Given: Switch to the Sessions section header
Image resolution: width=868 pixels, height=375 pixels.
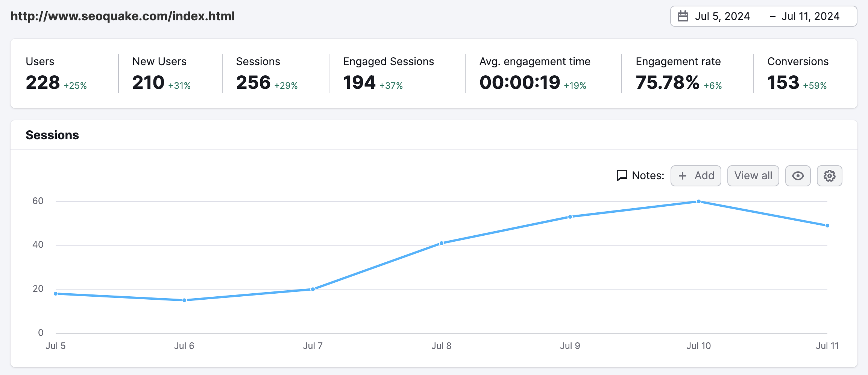Looking at the screenshot, I should [x=52, y=135].
